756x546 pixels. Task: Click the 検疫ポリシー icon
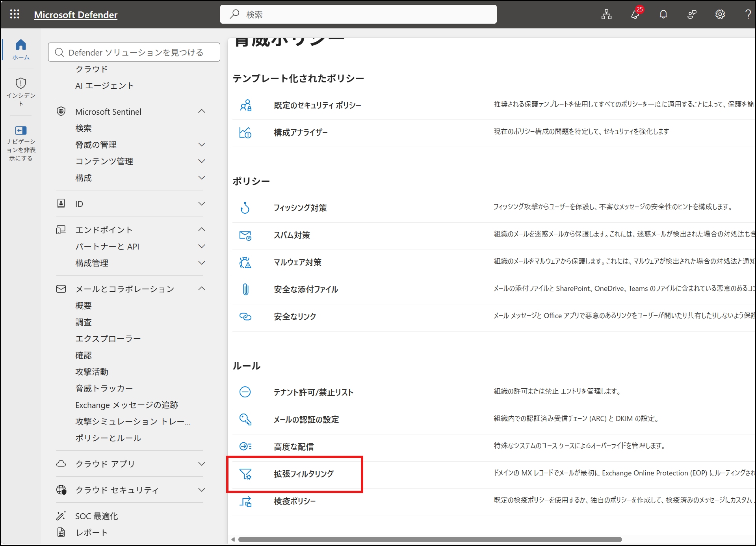coord(245,501)
